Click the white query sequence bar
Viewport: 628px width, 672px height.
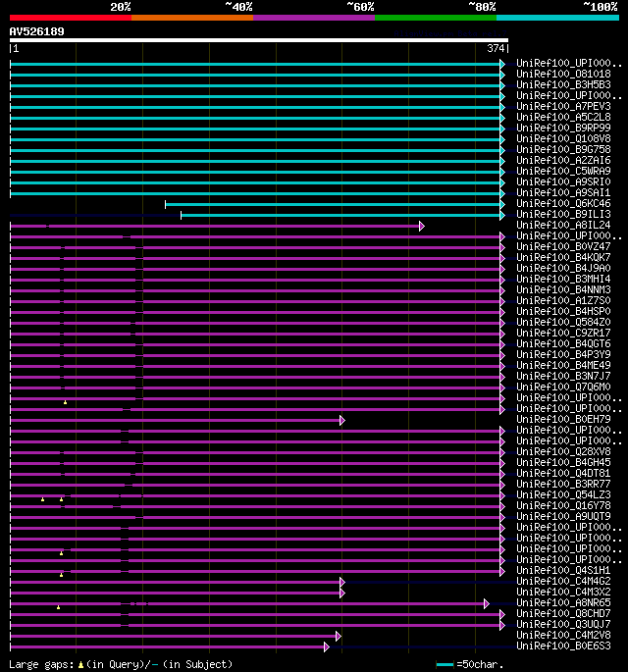pyautogui.click(x=259, y=40)
